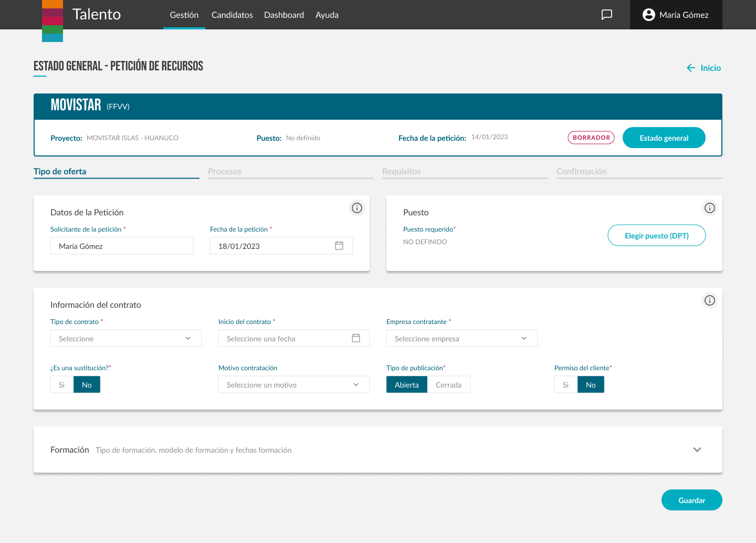Open info icon in the Puesto card
The height and width of the screenshot is (543, 756).
click(710, 208)
